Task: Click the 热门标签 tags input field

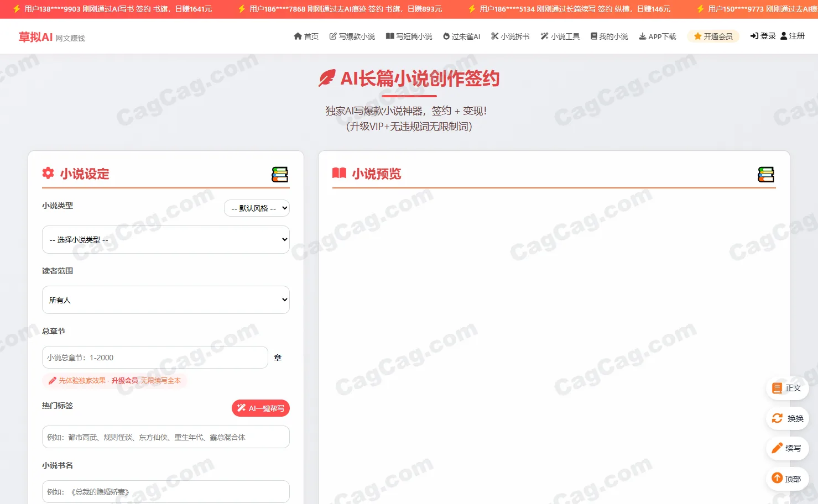Action: 166,437
